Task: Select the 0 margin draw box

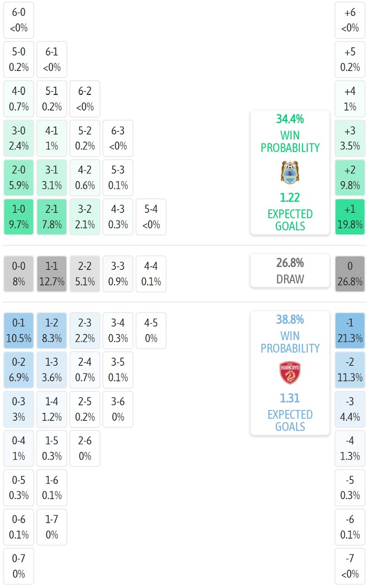Action: 350,274
